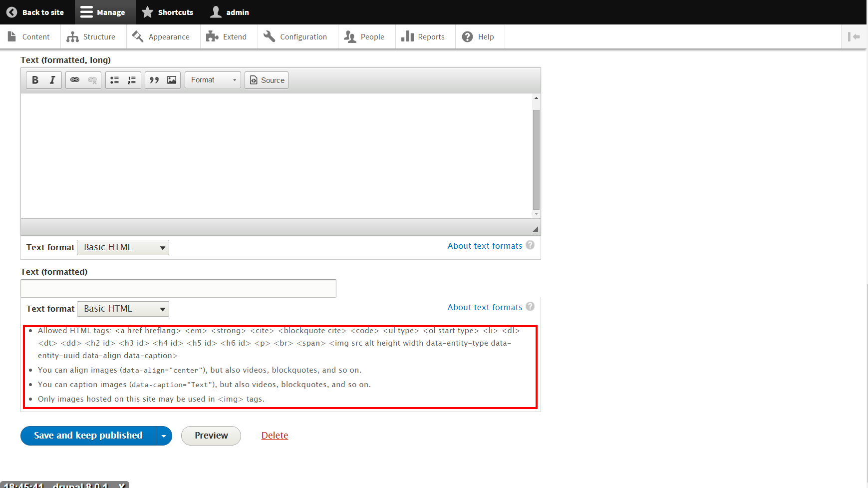Screen dimensions: 868x488
Task: Insert a numbered list
Action: pos(131,80)
